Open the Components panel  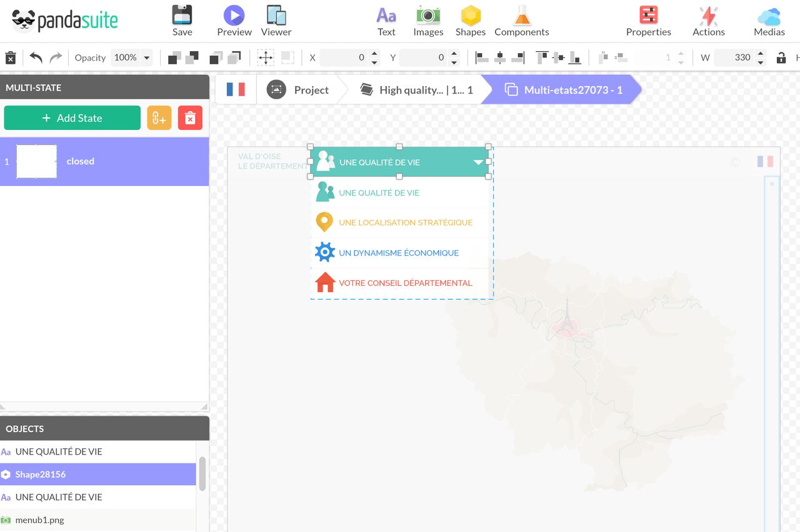pyautogui.click(x=521, y=21)
